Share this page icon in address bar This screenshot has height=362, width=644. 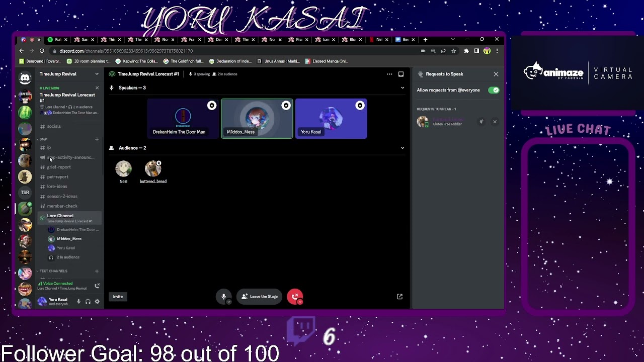(443, 51)
